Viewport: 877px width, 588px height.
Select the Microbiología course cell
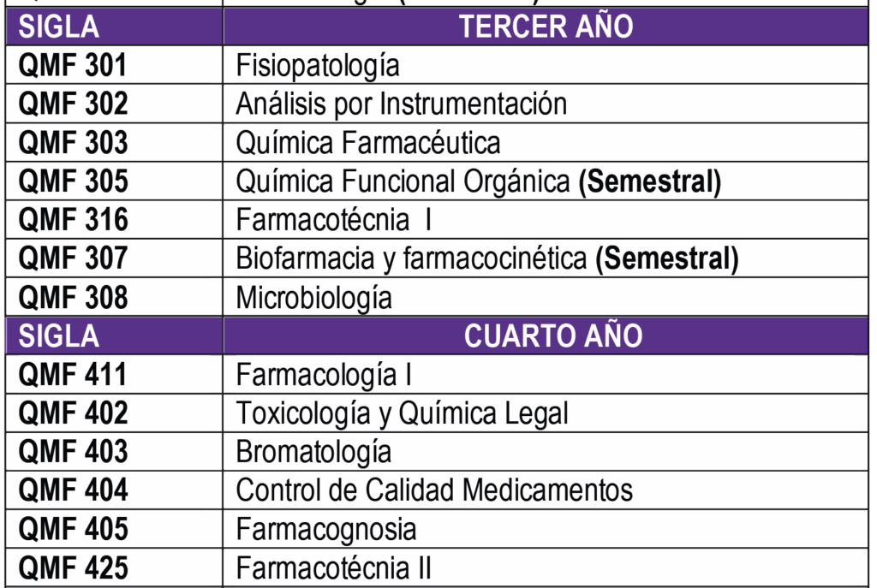tap(313, 298)
